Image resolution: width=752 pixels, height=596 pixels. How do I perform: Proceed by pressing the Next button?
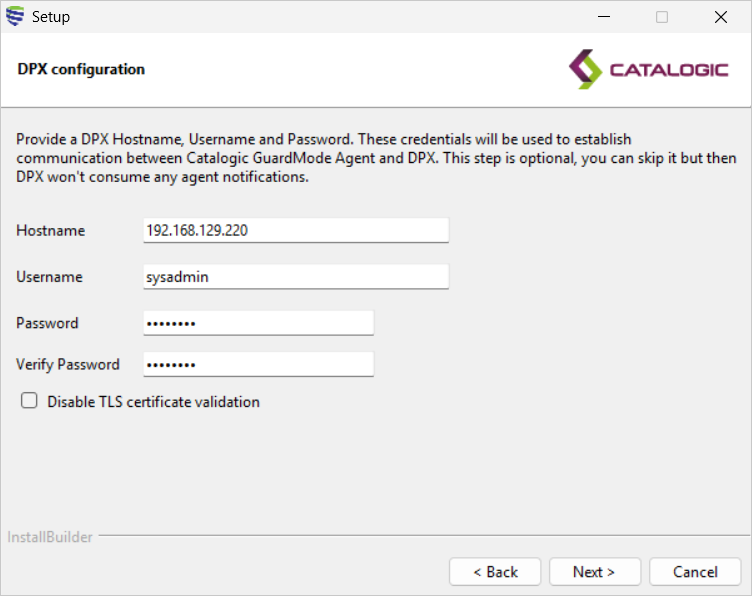tap(595, 572)
